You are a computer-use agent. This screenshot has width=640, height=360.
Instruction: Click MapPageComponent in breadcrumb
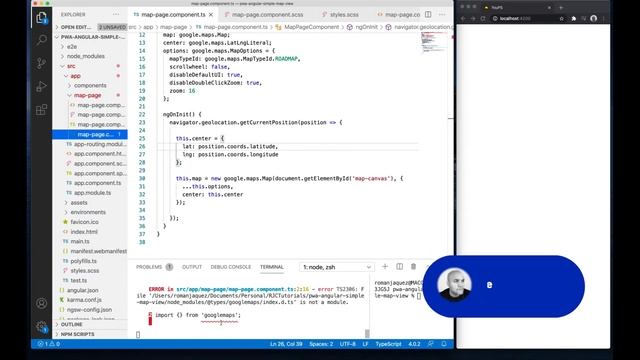[x=311, y=27]
